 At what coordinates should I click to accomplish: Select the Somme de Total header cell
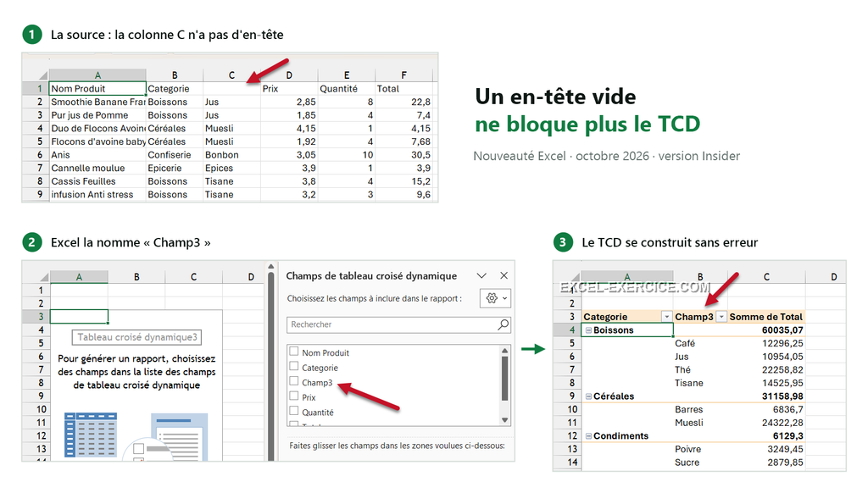(x=765, y=317)
